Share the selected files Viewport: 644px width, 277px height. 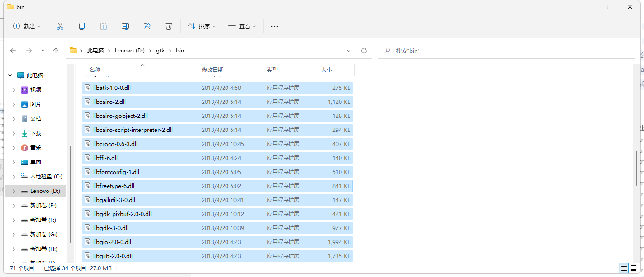[147, 26]
